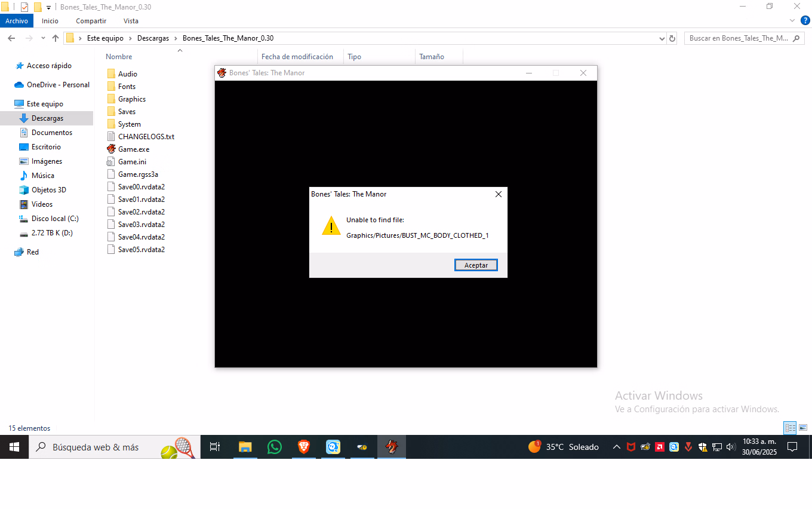Close the 'Unable to find file' dialog
This screenshot has width=812, height=509.
coord(499,194)
